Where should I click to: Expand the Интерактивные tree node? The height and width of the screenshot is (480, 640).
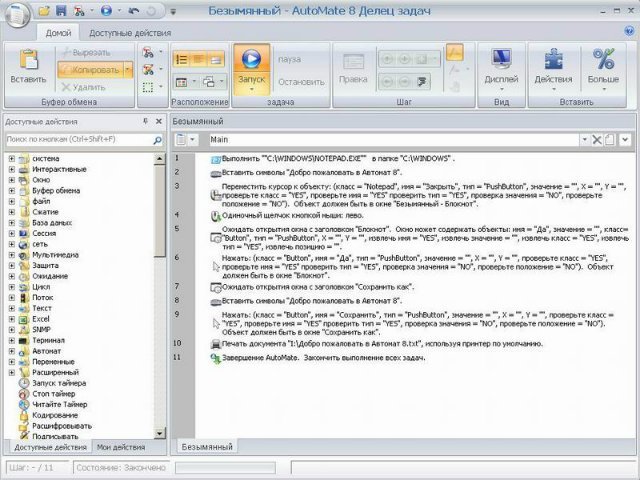(12, 169)
